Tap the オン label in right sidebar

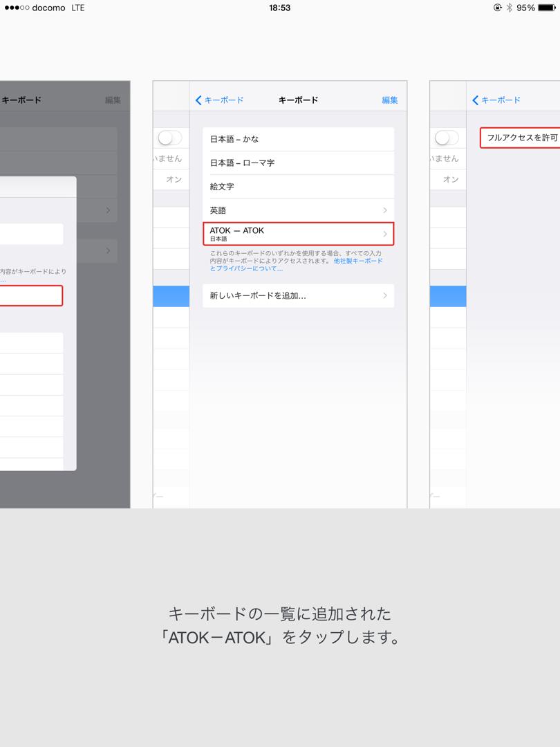coord(451,179)
